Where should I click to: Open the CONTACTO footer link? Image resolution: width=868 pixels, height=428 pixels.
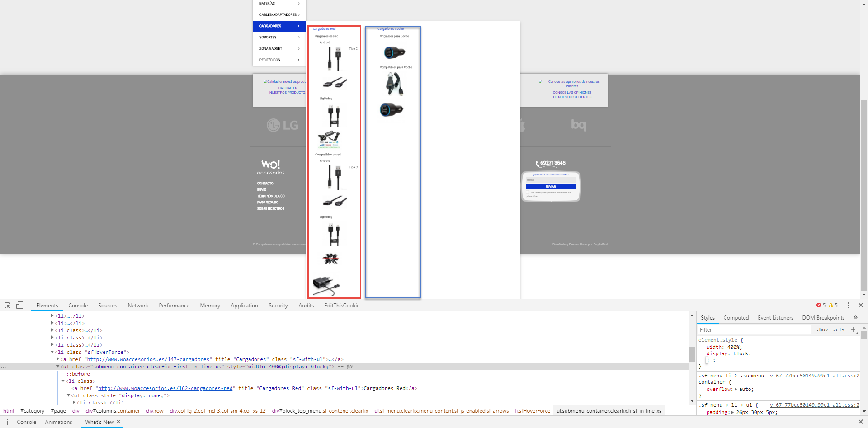tap(265, 183)
